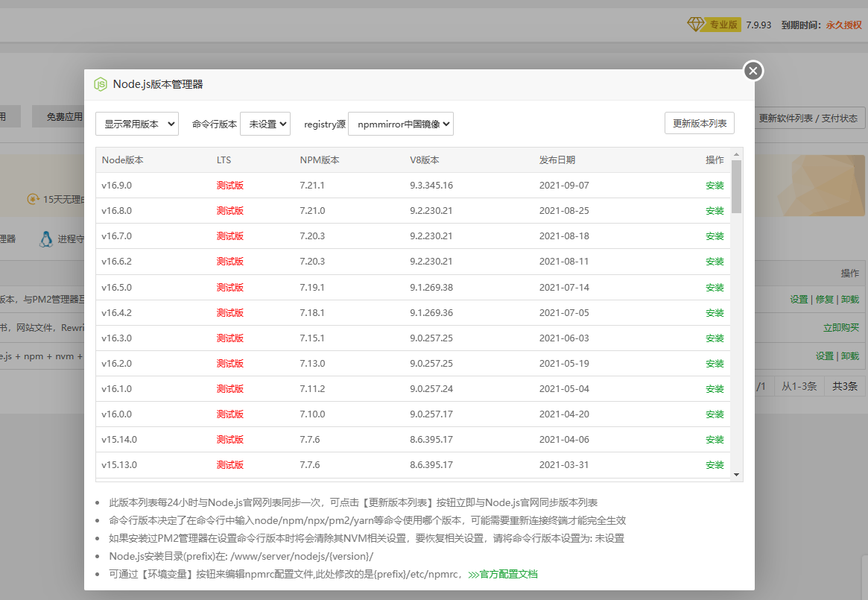The image size is (868, 600).
Task: Install Node v15.13.0
Action: (715, 465)
